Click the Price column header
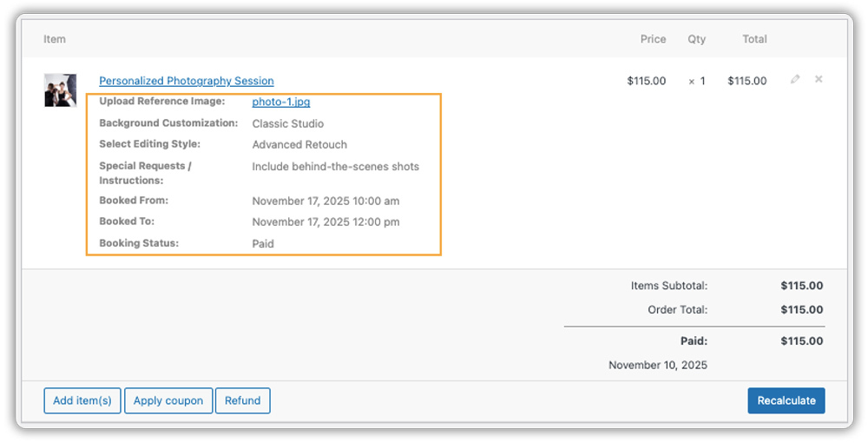The height and width of the screenshot is (443, 868). click(653, 39)
